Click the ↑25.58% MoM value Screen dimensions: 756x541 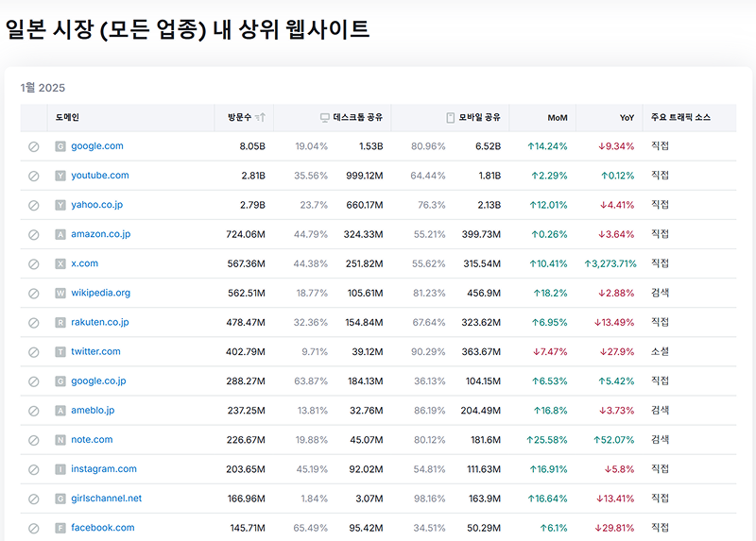point(547,440)
